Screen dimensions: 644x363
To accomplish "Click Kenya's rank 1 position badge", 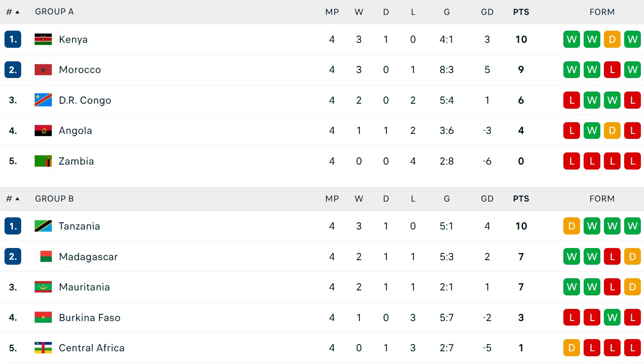I will point(13,39).
